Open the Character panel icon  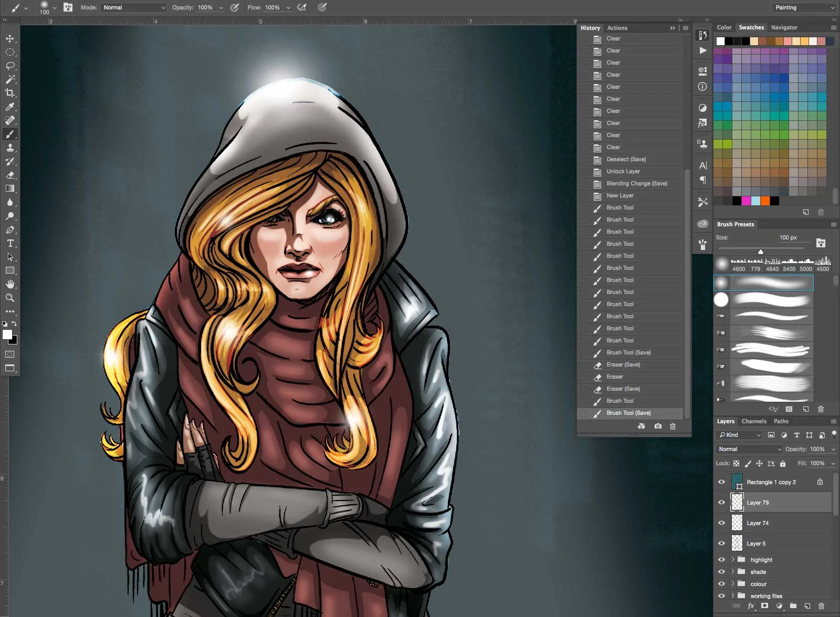pyautogui.click(x=703, y=165)
